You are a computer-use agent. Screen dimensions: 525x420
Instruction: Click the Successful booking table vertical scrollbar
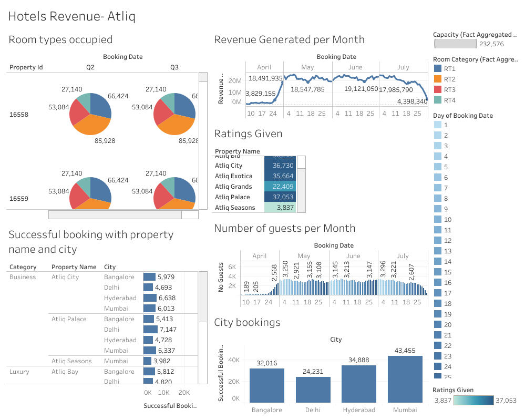(x=203, y=298)
